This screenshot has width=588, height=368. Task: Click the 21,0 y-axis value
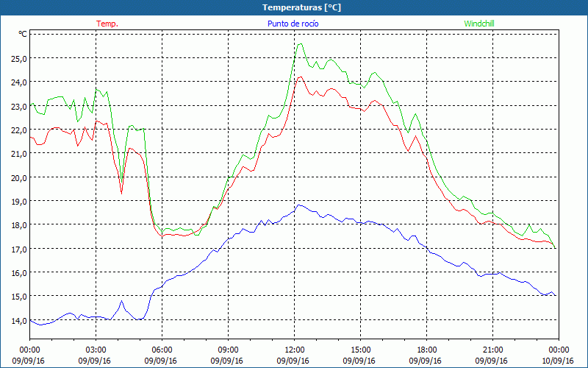point(20,154)
